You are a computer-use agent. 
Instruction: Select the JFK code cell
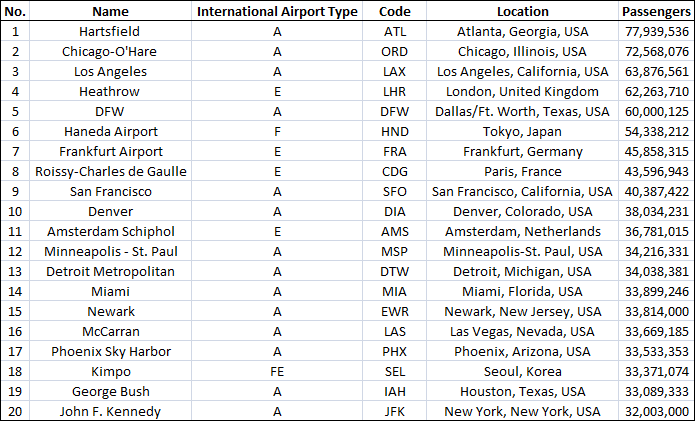[394, 411]
